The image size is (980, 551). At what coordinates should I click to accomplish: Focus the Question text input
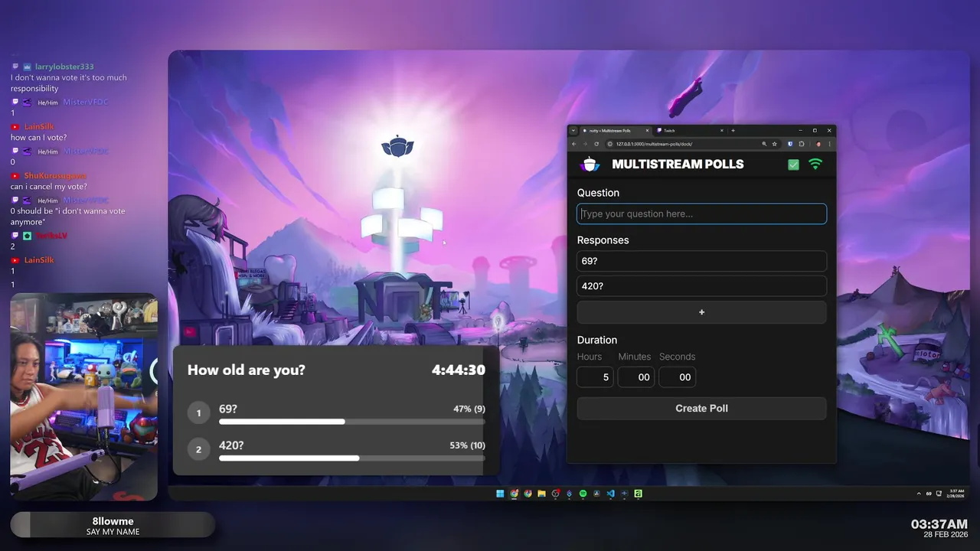click(x=701, y=214)
